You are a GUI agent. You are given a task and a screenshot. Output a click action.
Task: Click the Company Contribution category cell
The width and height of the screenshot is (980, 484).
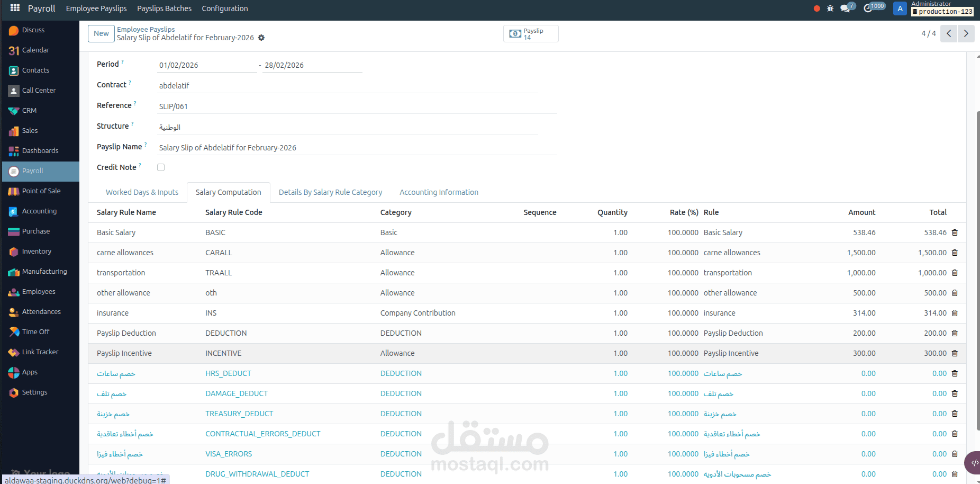point(418,313)
